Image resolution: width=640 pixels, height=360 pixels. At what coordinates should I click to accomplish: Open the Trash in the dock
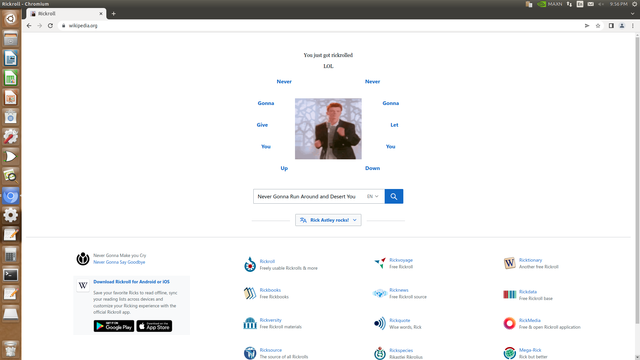[x=11, y=349]
